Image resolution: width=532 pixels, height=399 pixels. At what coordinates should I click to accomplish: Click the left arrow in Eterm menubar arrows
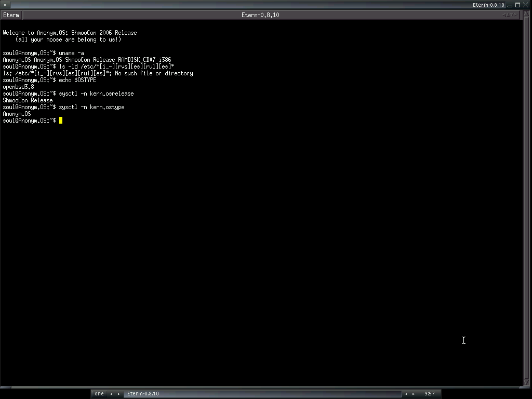click(x=504, y=15)
